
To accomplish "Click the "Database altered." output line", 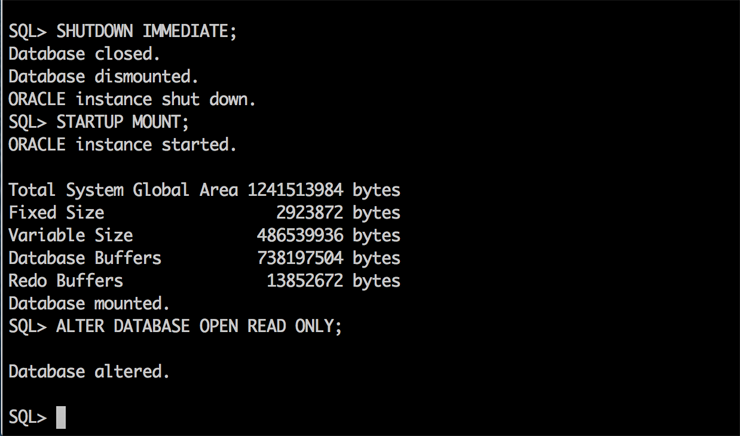I will [89, 372].
